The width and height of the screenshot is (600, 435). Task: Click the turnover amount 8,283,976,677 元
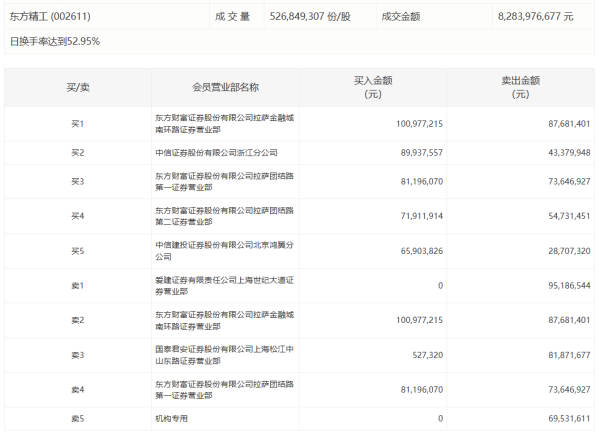535,16
